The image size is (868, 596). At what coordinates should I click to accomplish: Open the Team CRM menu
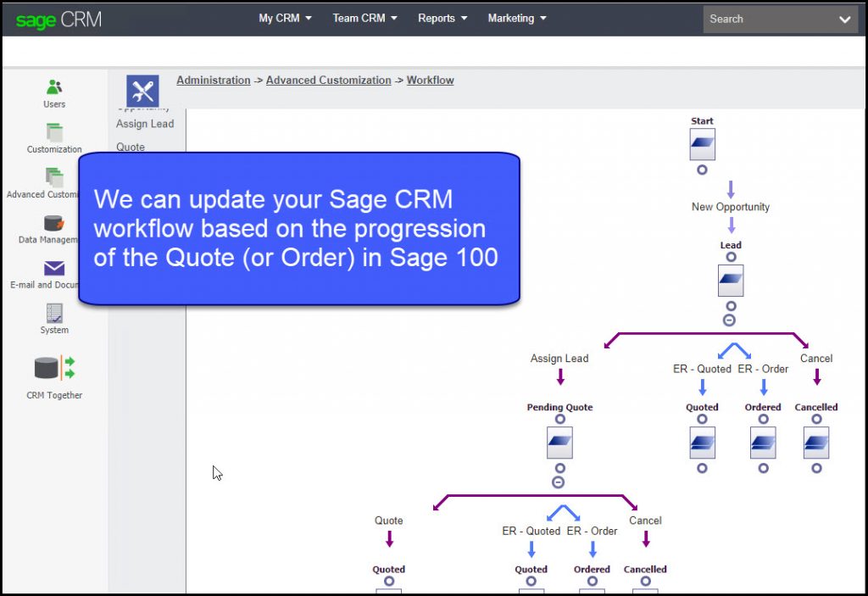coord(364,19)
